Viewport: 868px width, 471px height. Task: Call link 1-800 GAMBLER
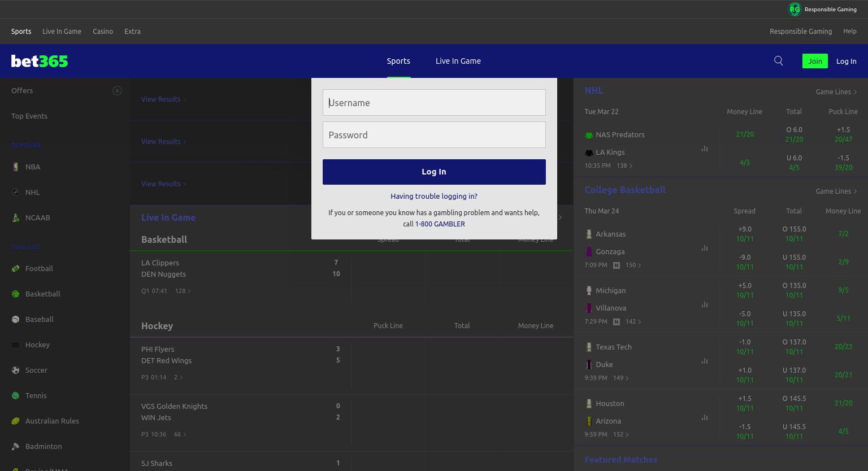(x=440, y=224)
